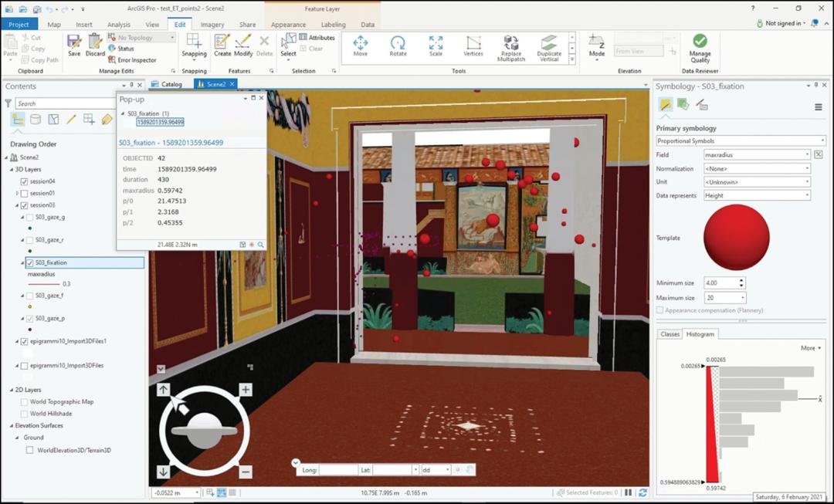Switch to the Classes tab
Viewport: 834px width, 504px height.
point(670,334)
